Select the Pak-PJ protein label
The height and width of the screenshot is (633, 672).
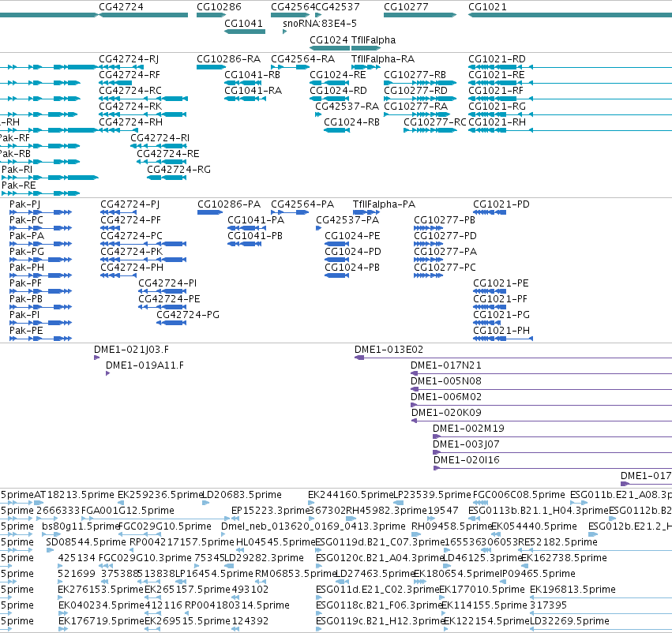24,204
